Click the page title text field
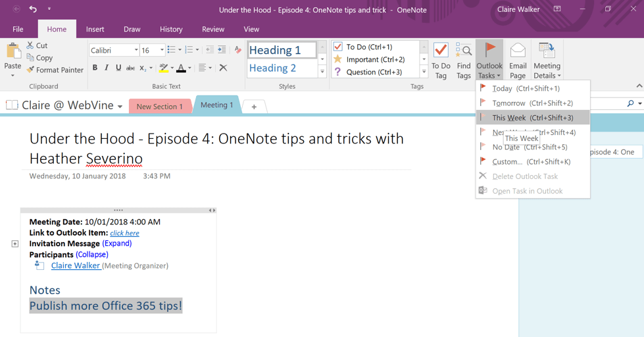Viewport: 644px width, 337px height. 217,149
